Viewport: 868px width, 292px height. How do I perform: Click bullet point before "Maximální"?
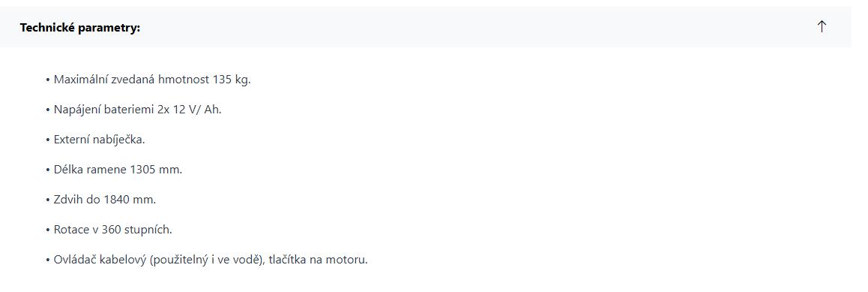pyautogui.click(x=48, y=80)
